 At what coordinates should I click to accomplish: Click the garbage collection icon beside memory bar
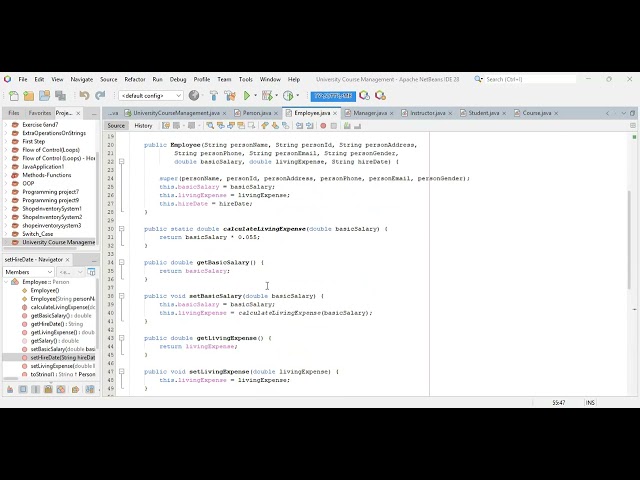(364, 96)
